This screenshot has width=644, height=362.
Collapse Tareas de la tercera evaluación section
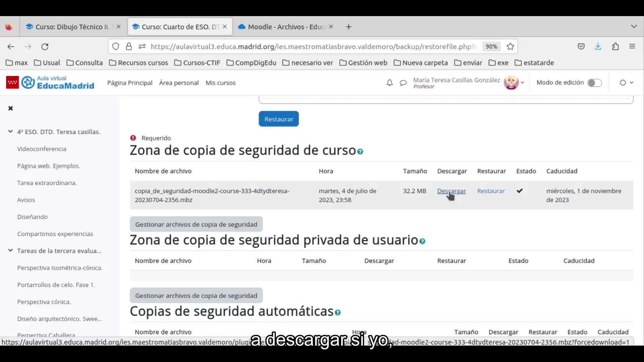(10, 251)
